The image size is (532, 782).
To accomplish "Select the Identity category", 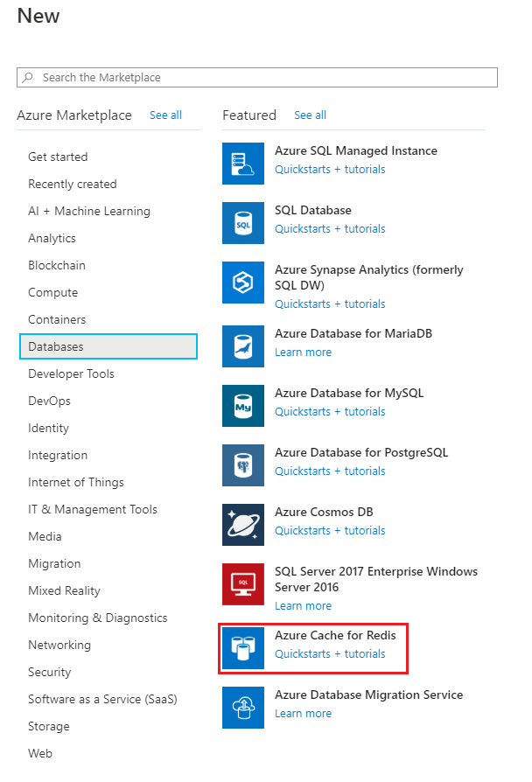I will 48,428.
